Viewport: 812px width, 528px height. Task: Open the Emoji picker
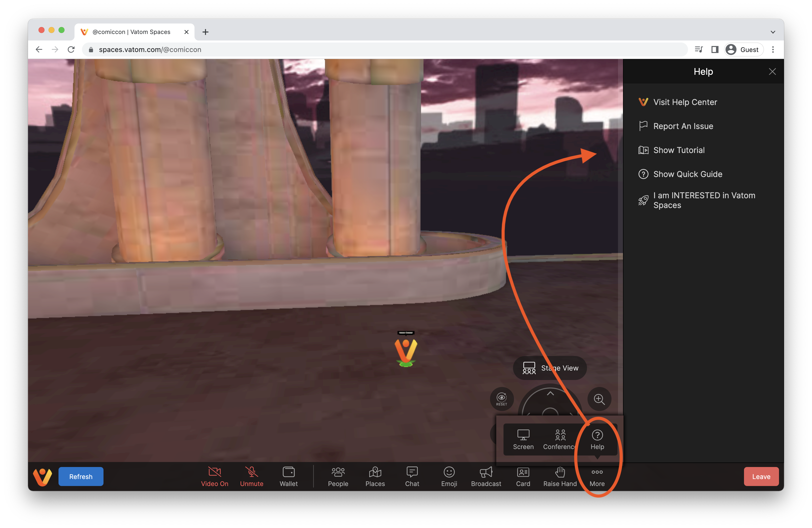click(x=449, y=476)
